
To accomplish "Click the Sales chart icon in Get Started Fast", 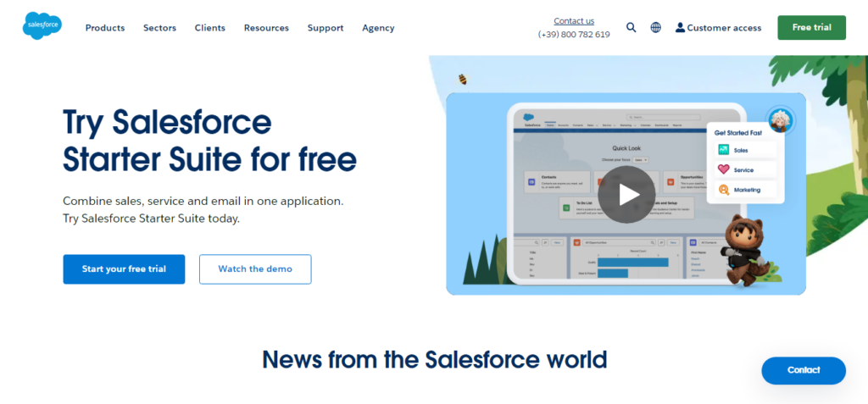I will 724,150.
